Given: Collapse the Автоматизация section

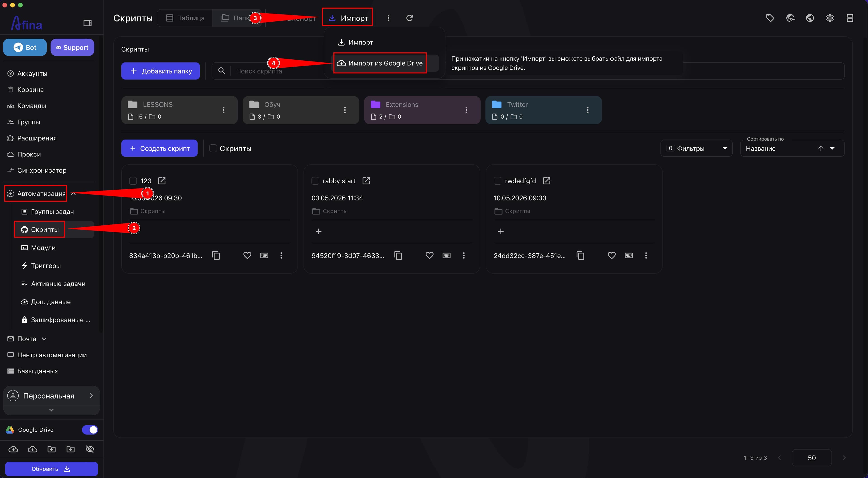Looking at the screenshot, I should click(73, 194).
